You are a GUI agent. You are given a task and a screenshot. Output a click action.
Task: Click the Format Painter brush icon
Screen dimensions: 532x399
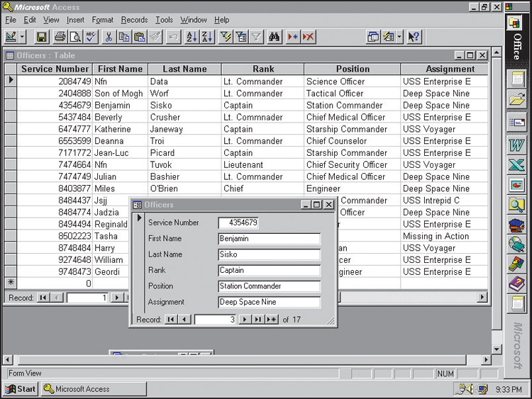coord(155,37)
